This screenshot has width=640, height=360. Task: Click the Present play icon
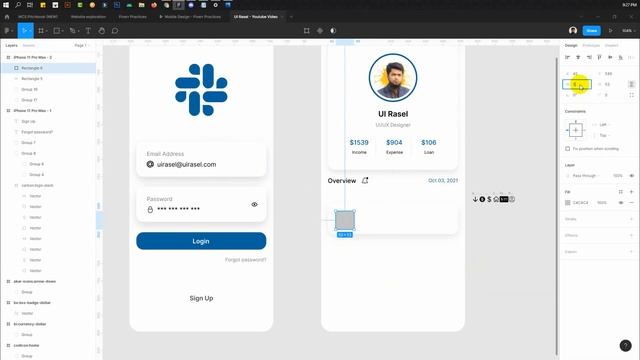coord(611,31)
